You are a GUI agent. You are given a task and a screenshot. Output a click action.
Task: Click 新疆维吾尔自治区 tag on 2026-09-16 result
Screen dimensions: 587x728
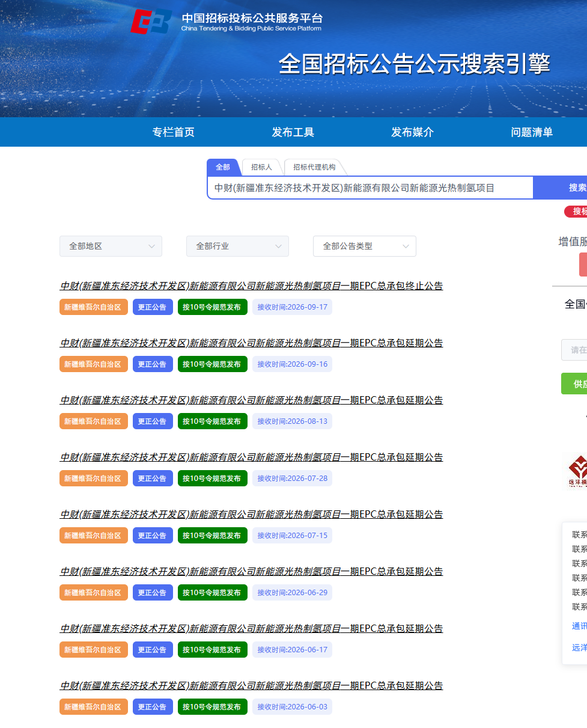[x=94, y=364]
